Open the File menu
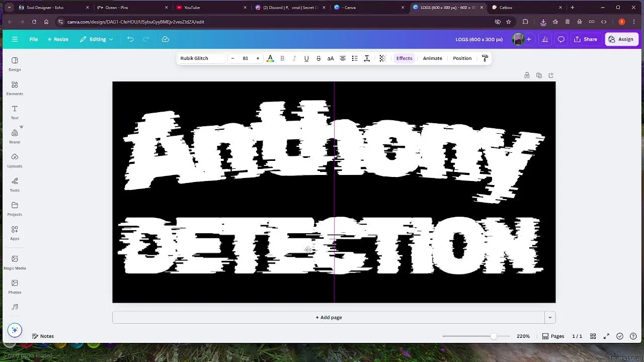The height and width of the screenshot is (362, 644). (34, 39)
